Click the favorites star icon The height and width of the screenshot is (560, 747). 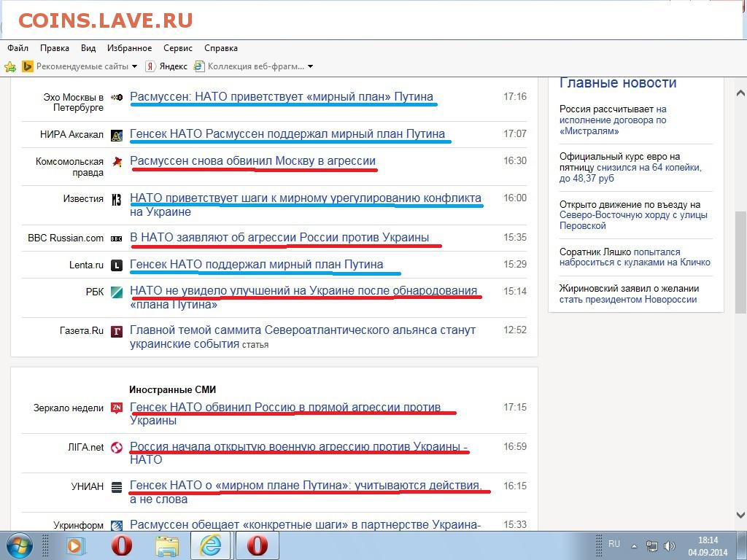(10, 66)
